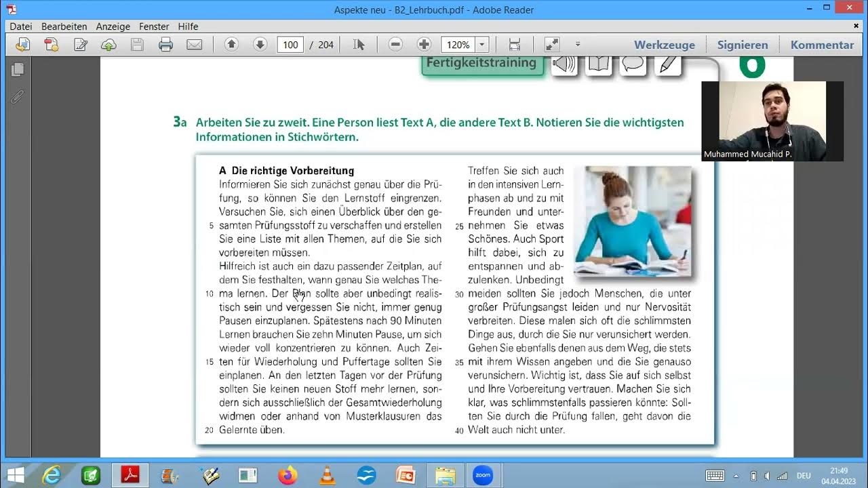Click the pencil writing icon in the page header
Screen dimensions: 868x488
point(668,65)
